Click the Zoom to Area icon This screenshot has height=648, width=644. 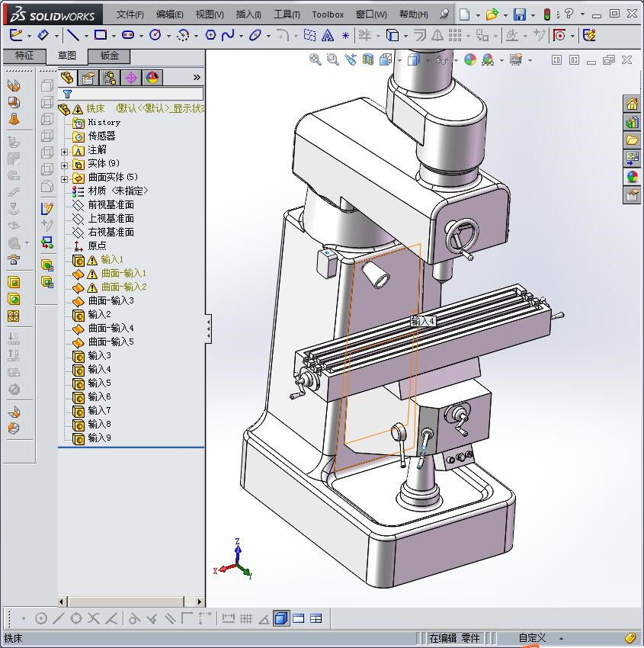point(331,59)
